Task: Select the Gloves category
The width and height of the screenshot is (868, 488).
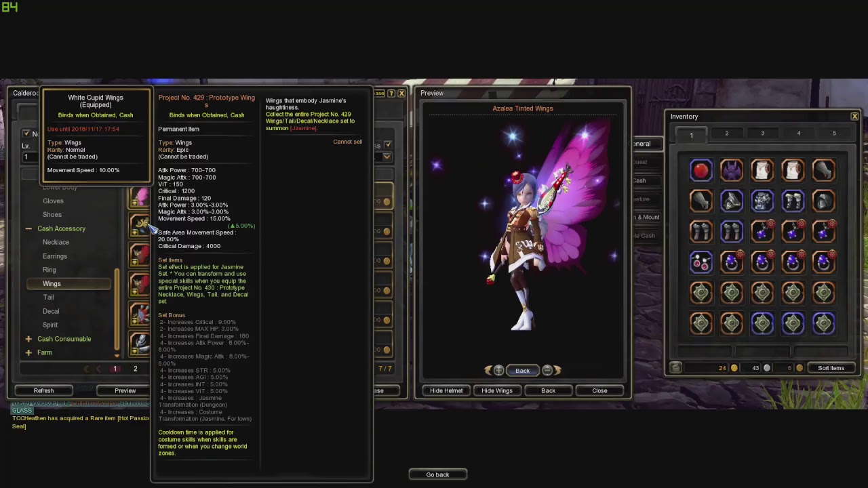Action: 53,201
